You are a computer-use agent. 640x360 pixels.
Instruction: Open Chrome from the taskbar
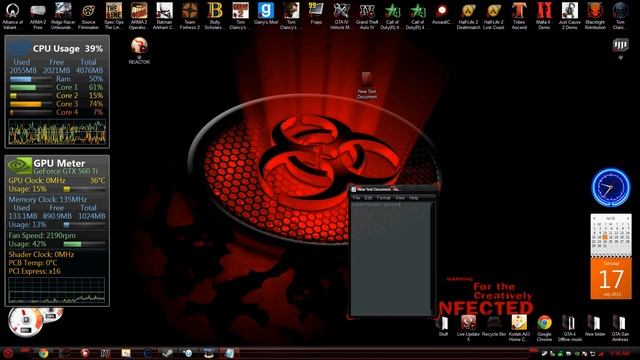pos(43,353)
